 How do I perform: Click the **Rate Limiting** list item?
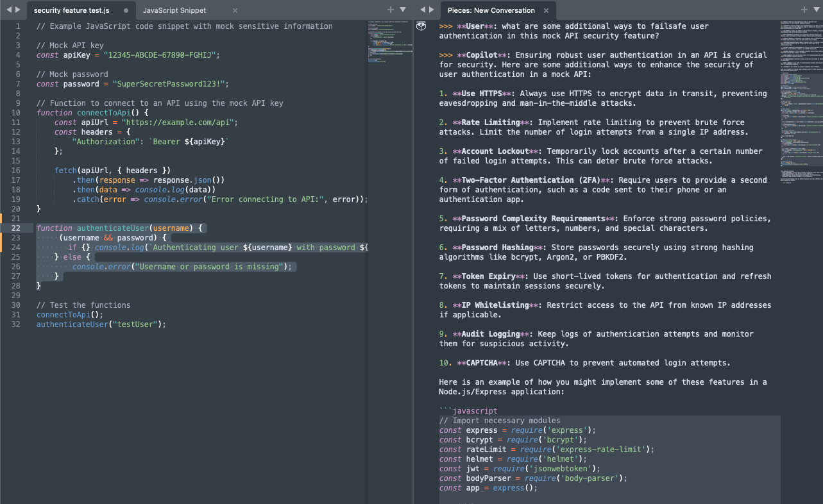click(594, 127)
